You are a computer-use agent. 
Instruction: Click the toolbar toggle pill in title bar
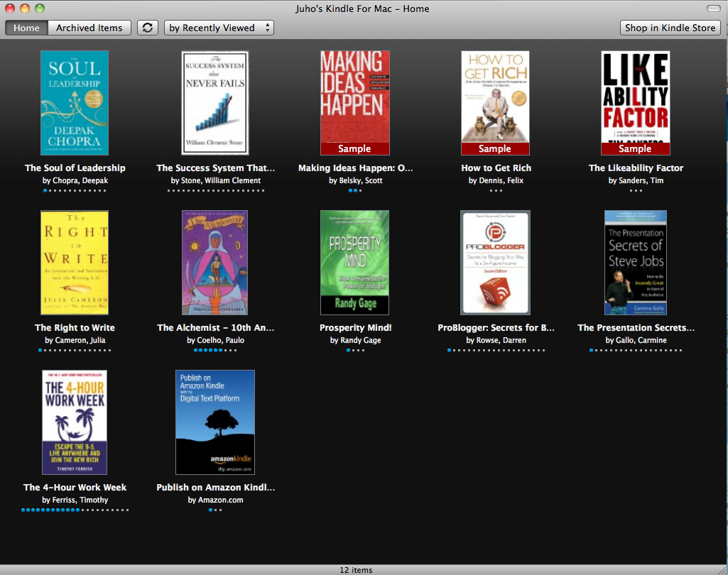[x=714, y=9]
